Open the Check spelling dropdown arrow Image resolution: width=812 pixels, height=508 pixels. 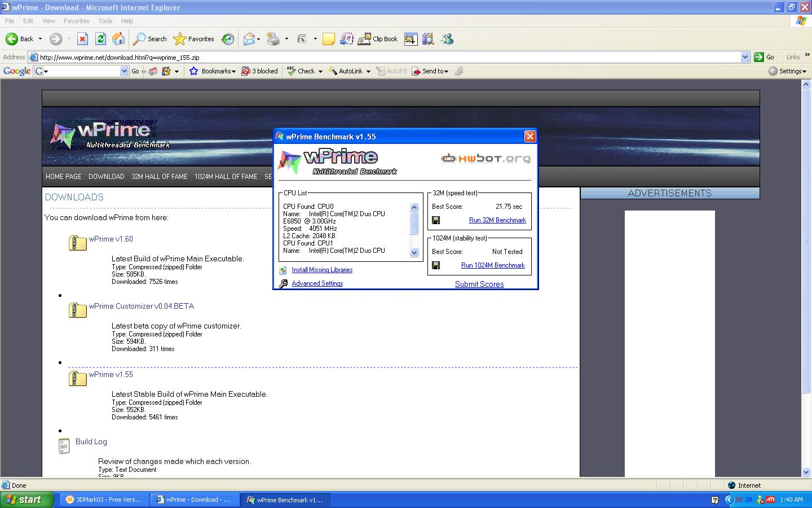point(320,71)
